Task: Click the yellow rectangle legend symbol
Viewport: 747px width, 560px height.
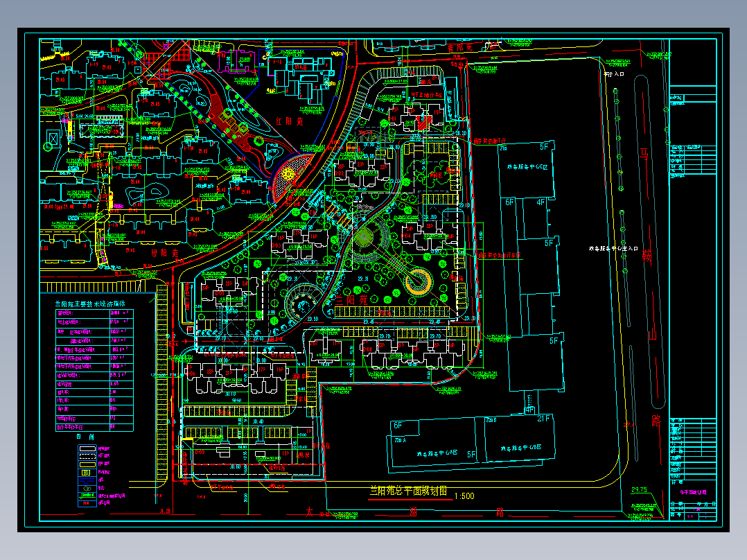Action: 87,464
